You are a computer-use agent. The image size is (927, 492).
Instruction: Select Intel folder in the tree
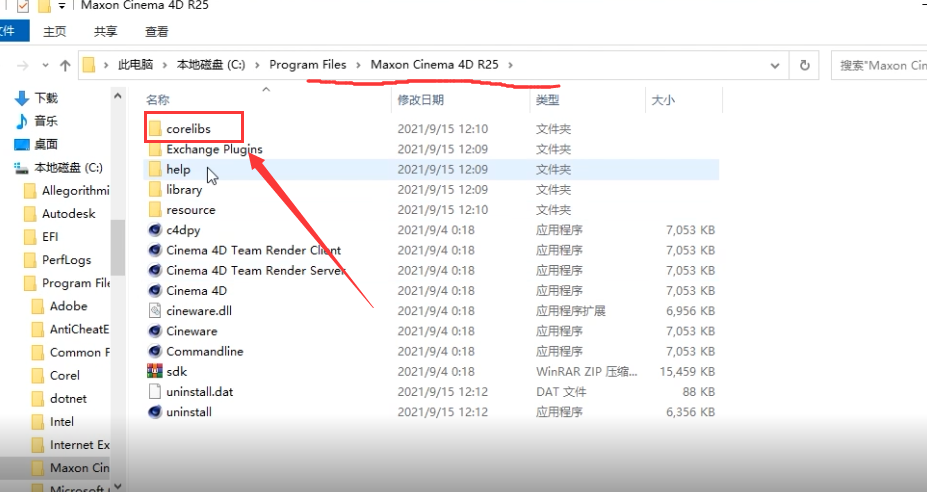53,422
